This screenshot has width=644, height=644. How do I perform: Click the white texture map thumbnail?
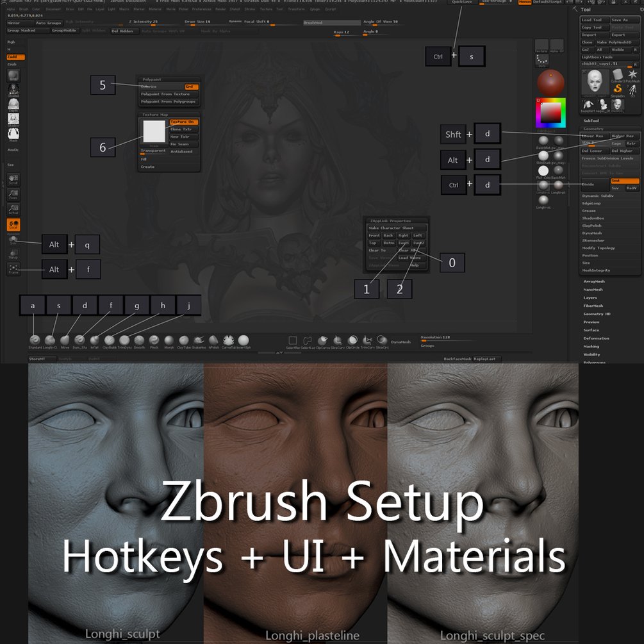tap(154, 131)
